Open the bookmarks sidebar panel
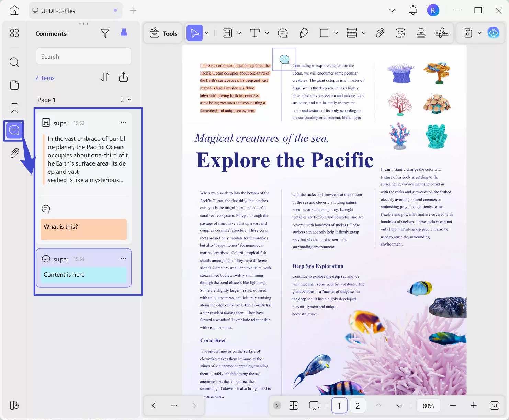509x420 pixels. (x=14, y=108)
